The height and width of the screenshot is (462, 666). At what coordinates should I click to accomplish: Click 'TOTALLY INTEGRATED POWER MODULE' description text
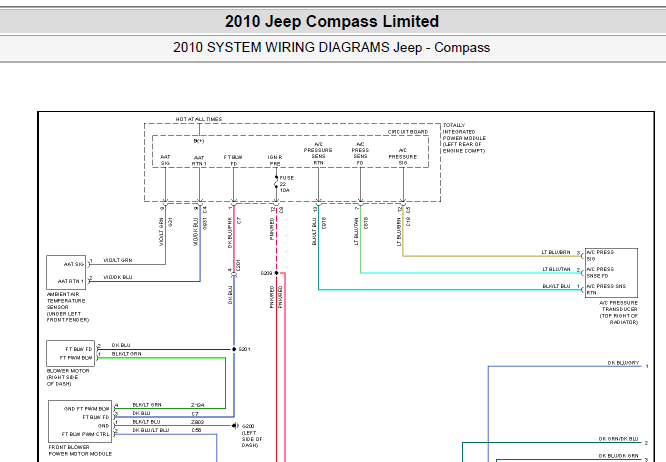[464, 138]
